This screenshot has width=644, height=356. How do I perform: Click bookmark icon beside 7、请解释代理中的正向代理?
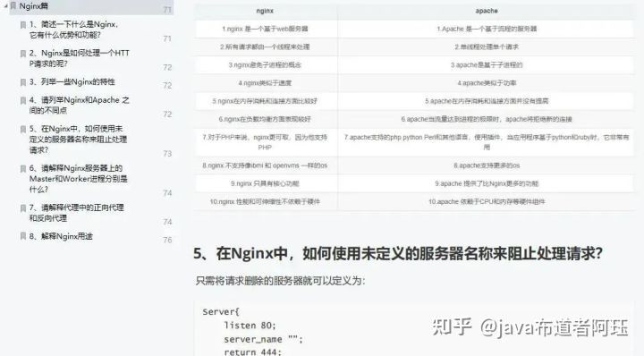pyautogui.click(x=23, y=208)
